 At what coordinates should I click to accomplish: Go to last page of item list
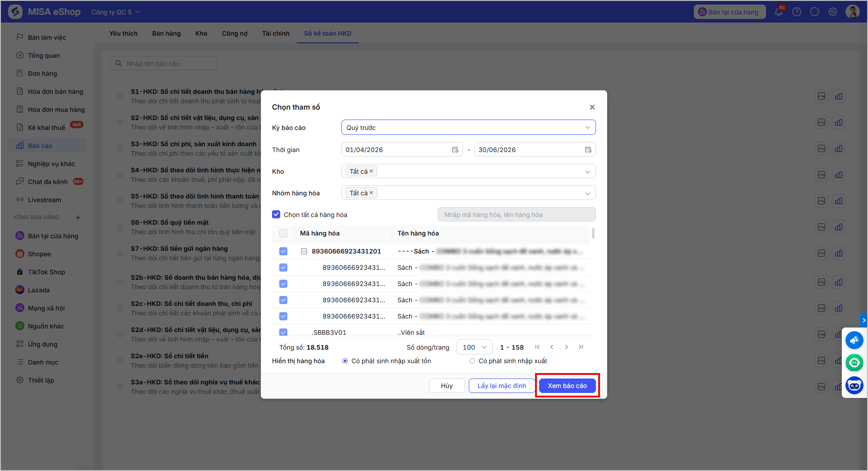(581, 347)
